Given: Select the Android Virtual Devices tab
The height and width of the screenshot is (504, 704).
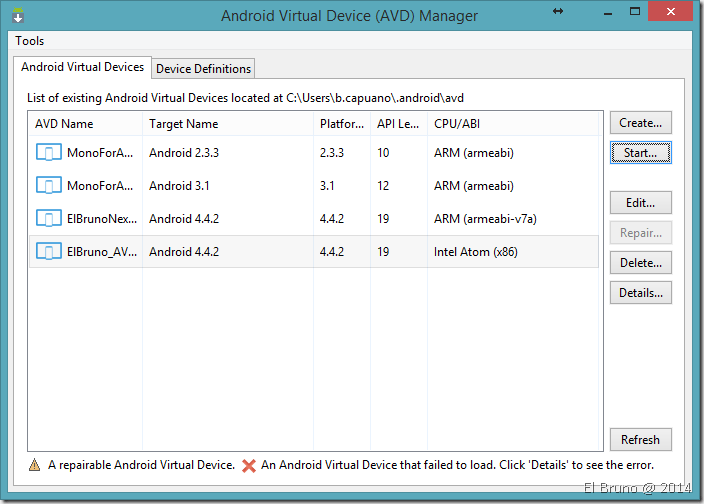Looking at the screenshot, I should (x=83, y=67).
